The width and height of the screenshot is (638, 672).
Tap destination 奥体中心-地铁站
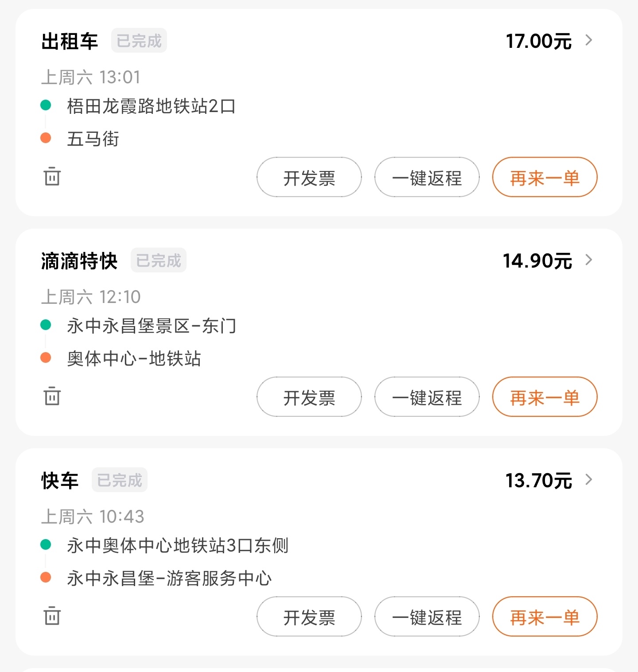click(134, 358)
